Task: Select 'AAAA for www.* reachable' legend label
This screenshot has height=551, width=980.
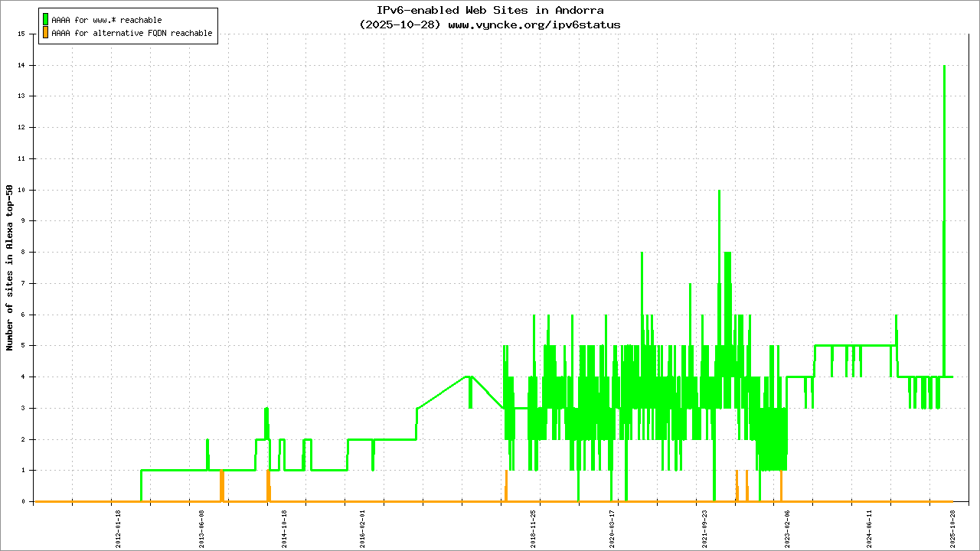Action: pyautogui.click(x=106, y=20)
